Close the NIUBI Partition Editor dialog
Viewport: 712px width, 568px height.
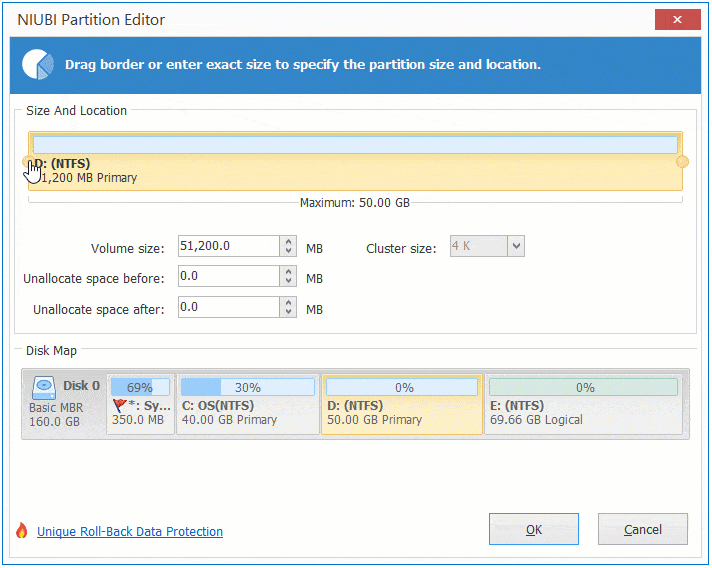click(x=676, y=19)
